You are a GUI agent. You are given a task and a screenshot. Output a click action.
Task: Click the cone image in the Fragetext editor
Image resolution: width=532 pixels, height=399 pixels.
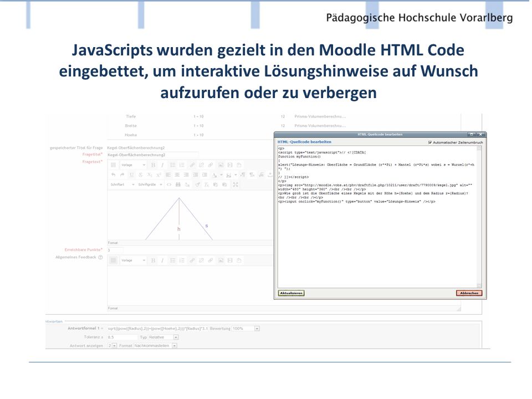pos(179,218)
